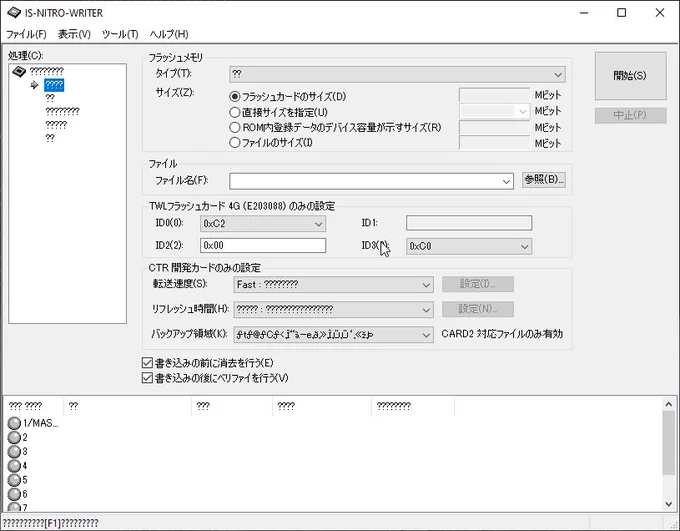Click 設定(N)... button beside refresh time
680x531 pixels.
pyautogui.click(x=478, y=309)
